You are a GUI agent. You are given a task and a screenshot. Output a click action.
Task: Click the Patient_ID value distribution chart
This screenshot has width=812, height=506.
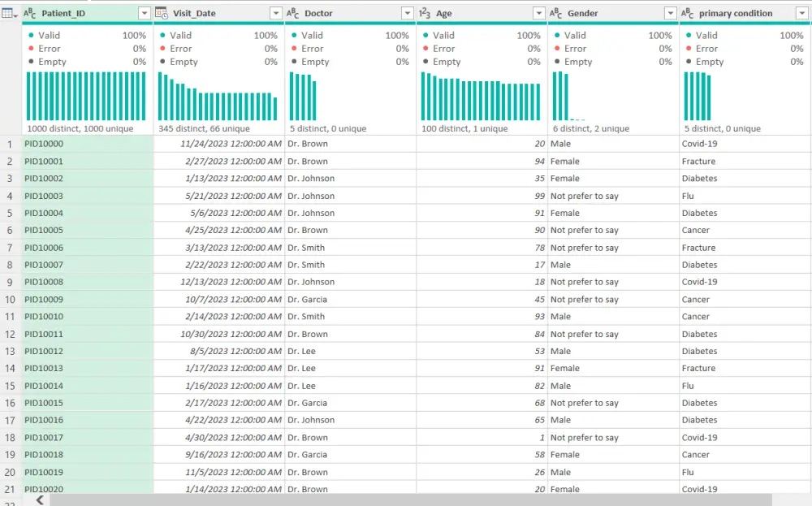86,96
